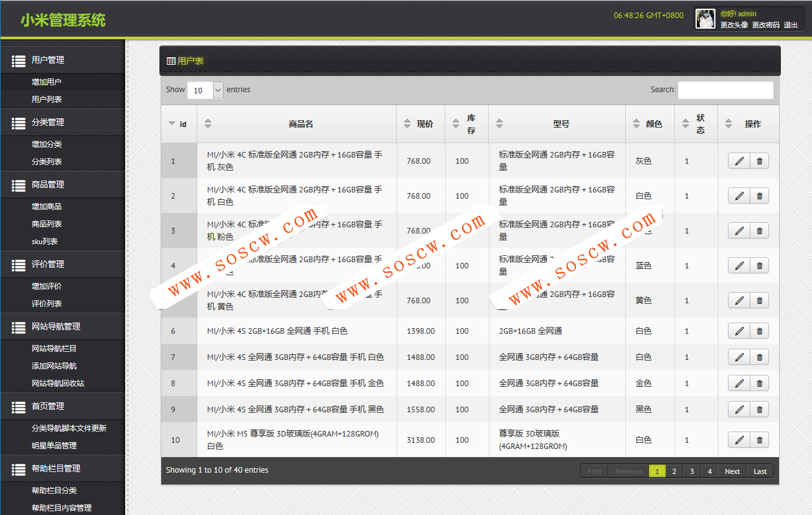Open 分类导航脚本文件更新 sidebar item
This screenshot has width=812, height=515.
pos(69,428)
